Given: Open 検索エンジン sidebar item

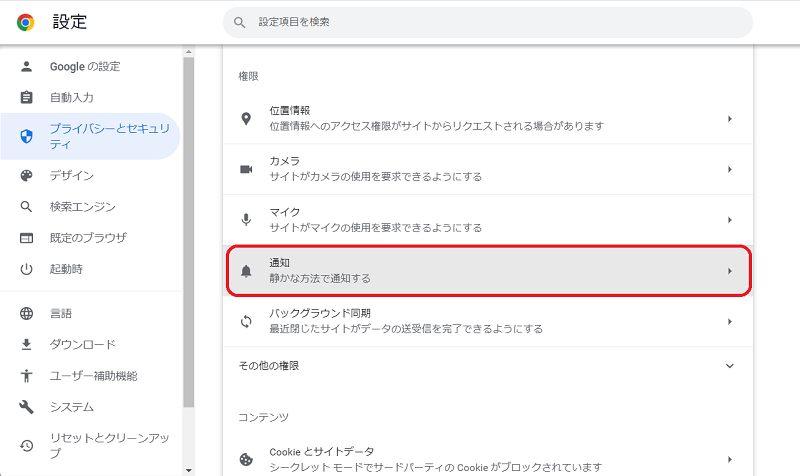Looking at the screenshot, I should click(82, 207).
